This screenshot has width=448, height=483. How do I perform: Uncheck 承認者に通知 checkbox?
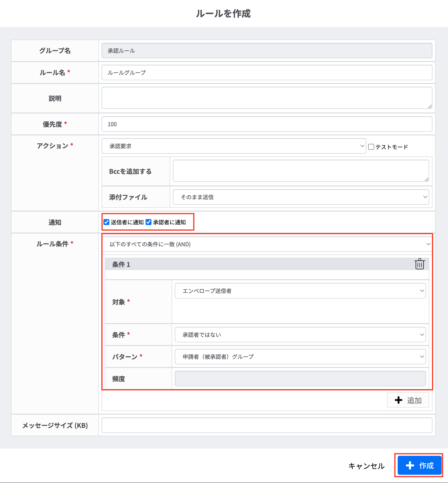148,222
